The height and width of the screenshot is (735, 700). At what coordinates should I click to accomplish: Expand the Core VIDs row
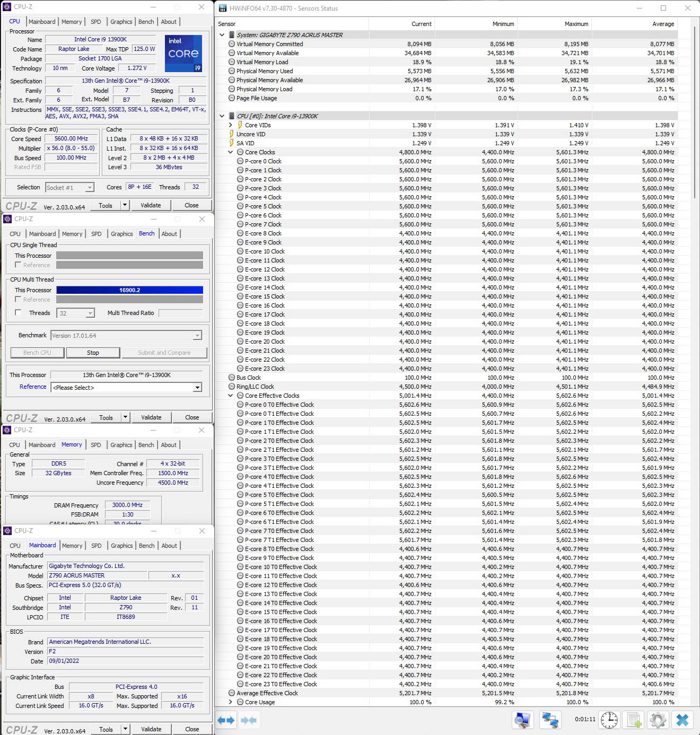pyautogui.click(x=231, y=125)
